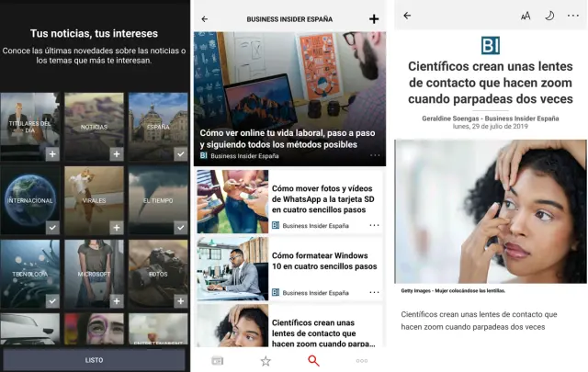Image resolution: width=588 pixels, height=372 pixels.
Task: Add Titulares del día topic with plus
Action: [x=52, y=154]
